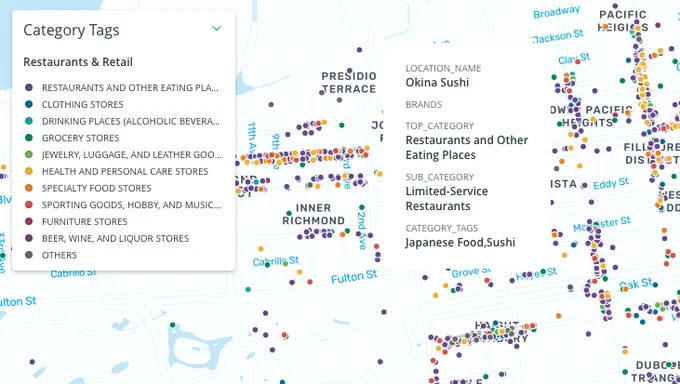The width and height of the screenshot is (680, 384).
Task: Click the Restaurants & Retail heading
Action: pyautogui.click(x=78, y=62)
